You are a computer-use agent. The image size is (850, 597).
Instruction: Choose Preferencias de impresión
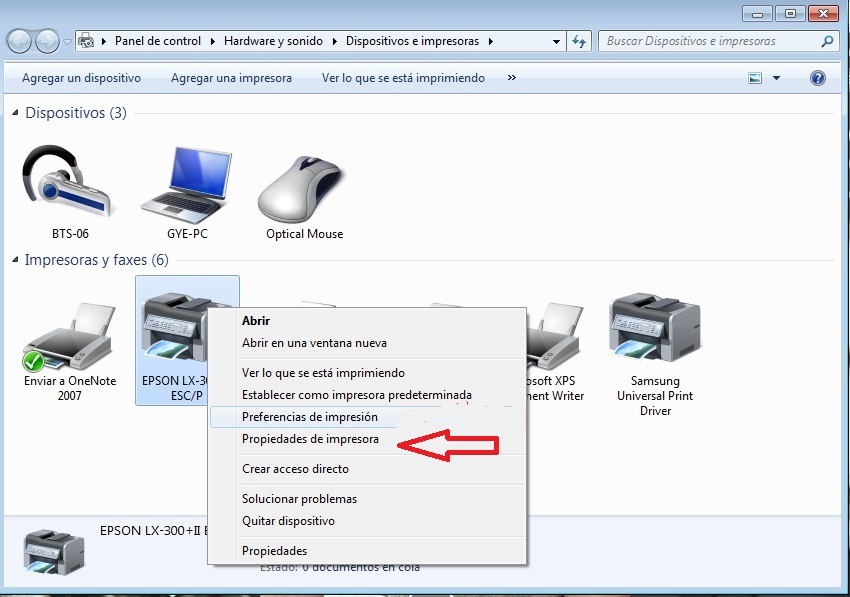coord(367,417)
